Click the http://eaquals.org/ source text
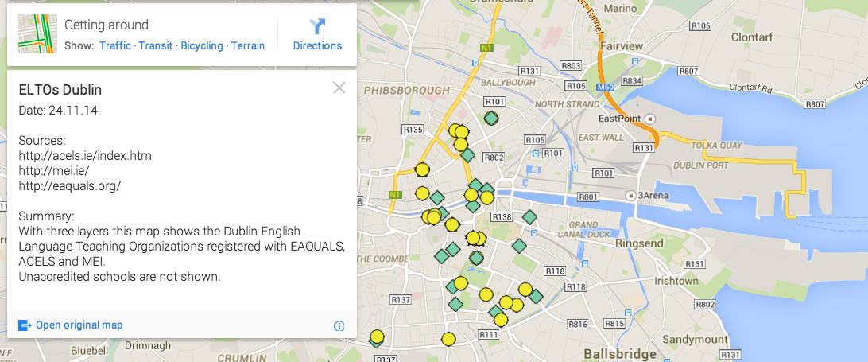Viewport: 868px width, 362px height. click(x=70, y=186)
